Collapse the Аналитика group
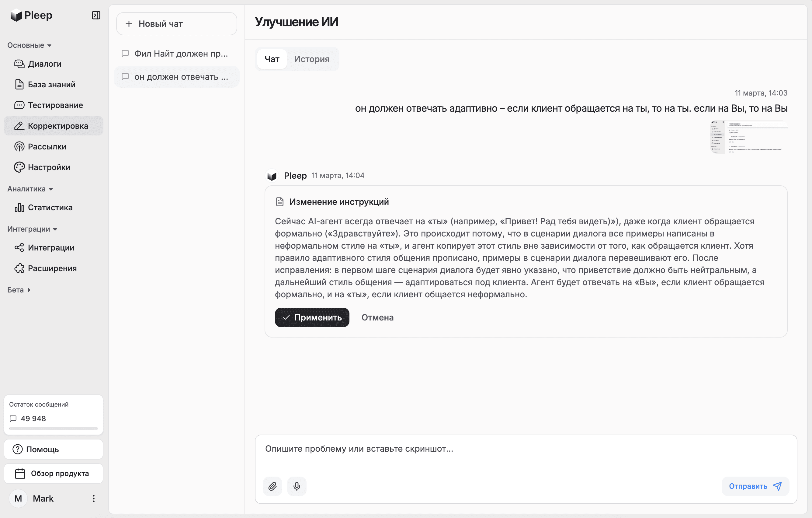 pos(30,189)
